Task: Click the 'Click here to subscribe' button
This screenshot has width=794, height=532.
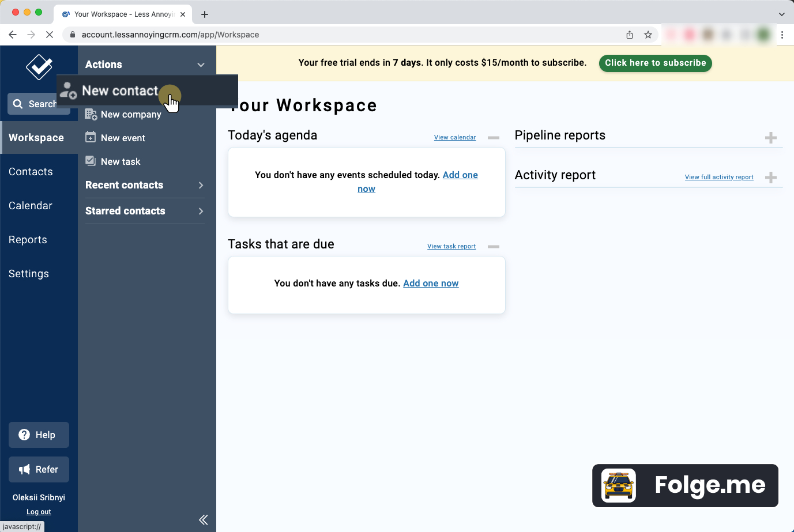Action: (655, 63)
